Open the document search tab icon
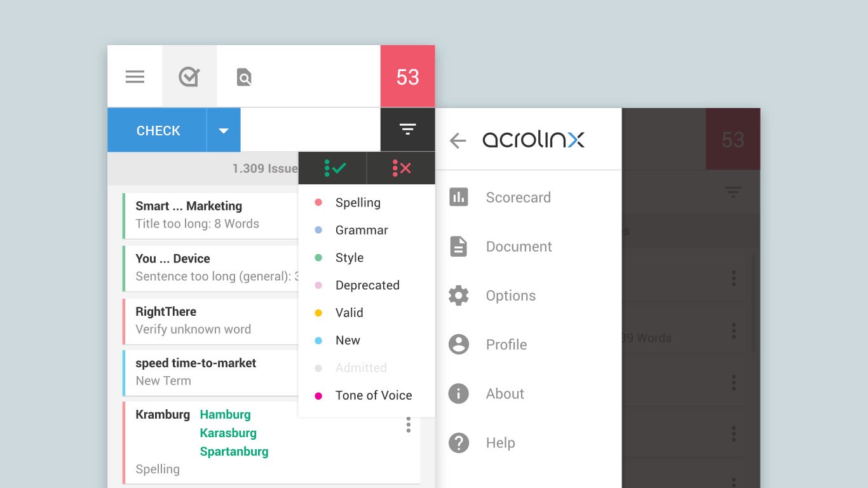The width and height of the screenshot is (868, 488). tap(244, 78)
